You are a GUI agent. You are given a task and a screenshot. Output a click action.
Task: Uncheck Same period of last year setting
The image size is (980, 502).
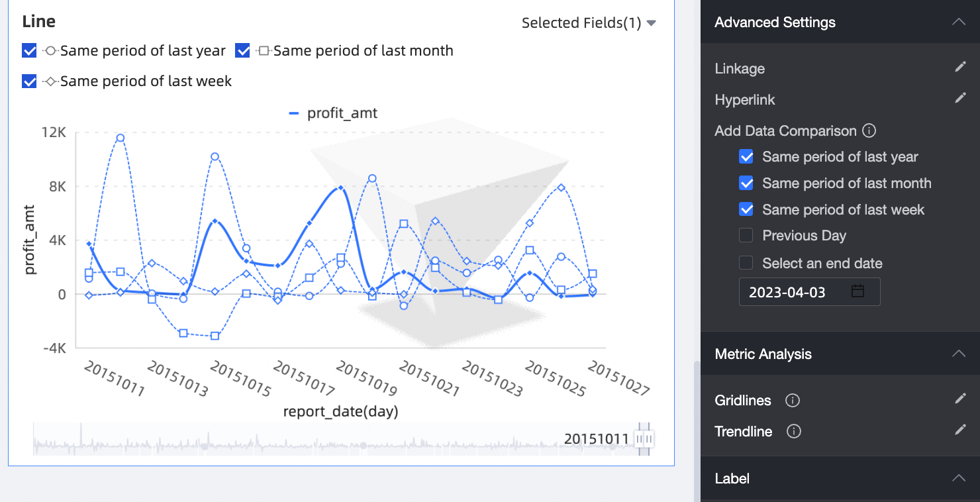coord(746,157)
